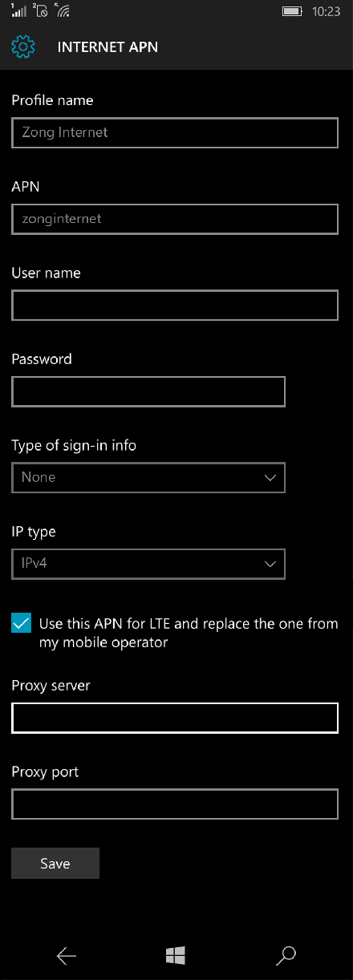This screenshot has height=980, width=353.
Task: Check the battery status icon
Action: pyautogui.click(x=293, y=12)
